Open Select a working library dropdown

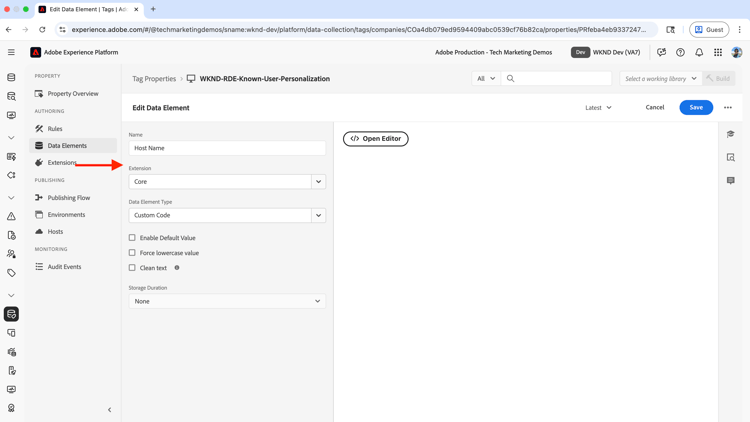point(661,78)
